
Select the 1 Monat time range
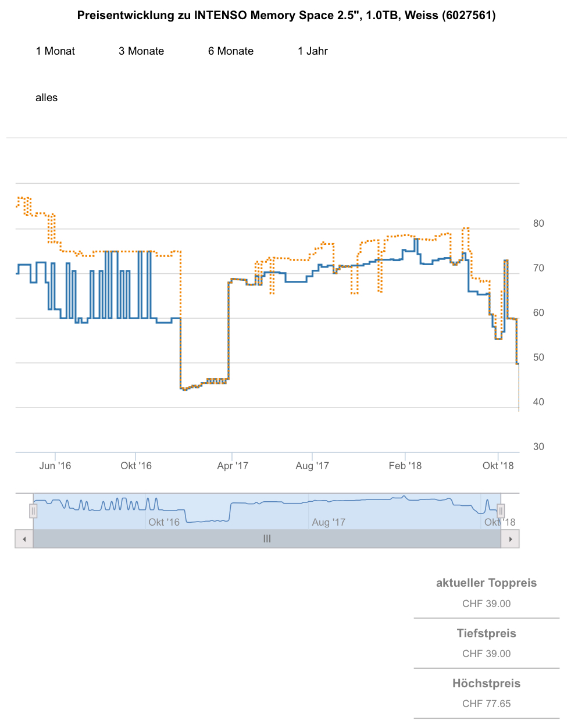pos(55,51)
